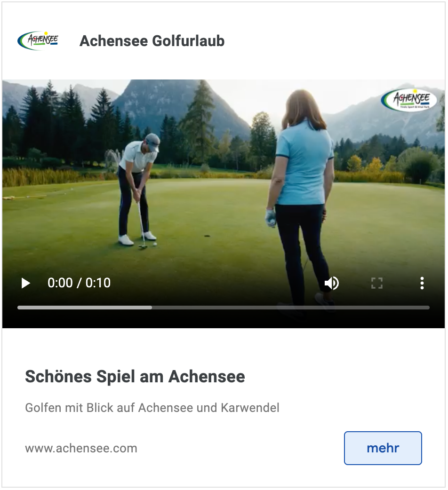The width and height of the screenshot is (448, 490).
Task: Visit the www.achensee.com link
Action: (81, 448)
